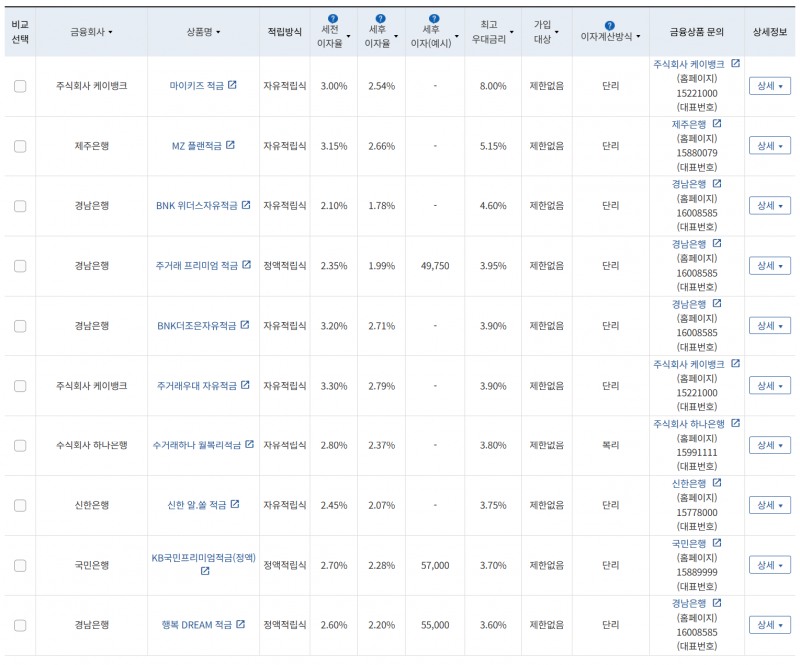The width and height of the screenshot is (800, 665).
Task: Click external link icon next to 행복 DREAM 적금
Action: point(241,624)
